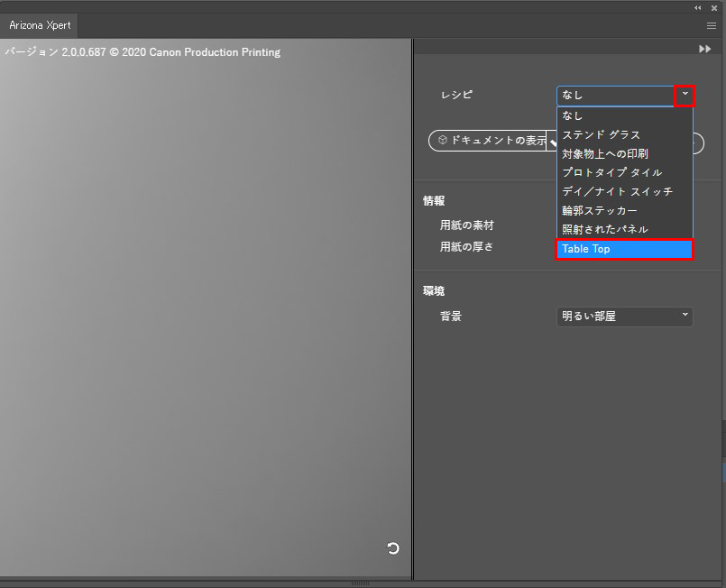Collapse the panel with double-arrow icon
Viewport: 726px width, 588px height.
click(698, 8)
